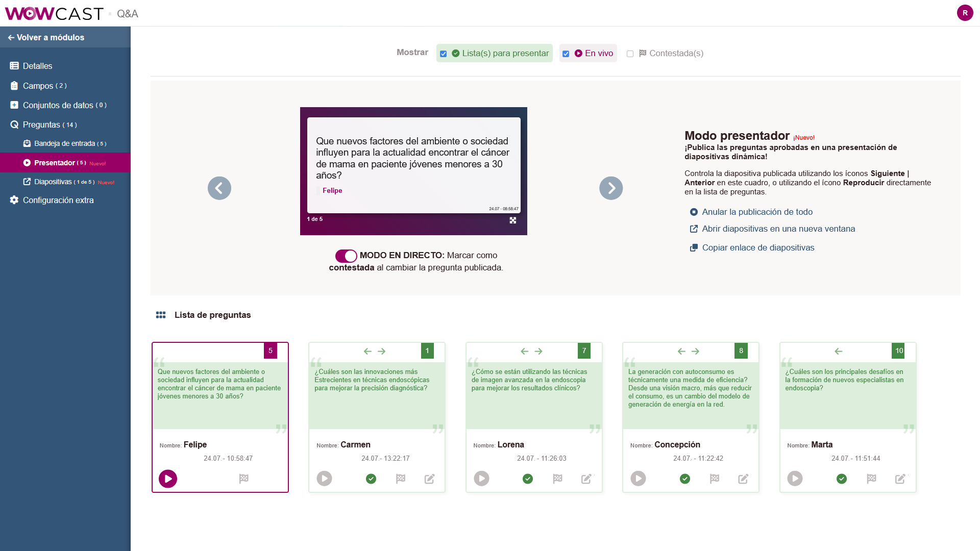Screen dimensions: 980x551
Task: Play Concepción's question card
Action: [638, 479]
